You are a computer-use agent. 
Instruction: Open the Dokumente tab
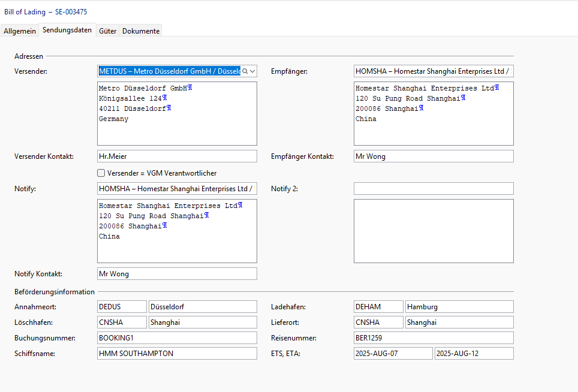point(141,31)
